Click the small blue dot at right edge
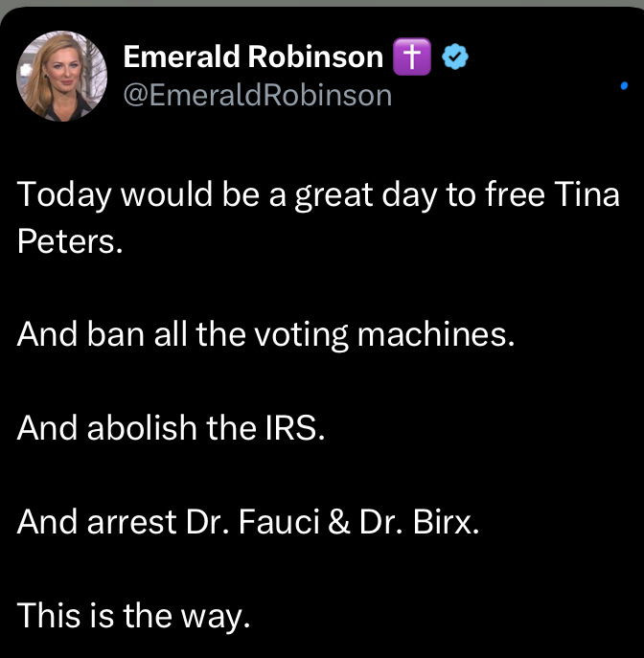The image size is (644, 658). 624,86
